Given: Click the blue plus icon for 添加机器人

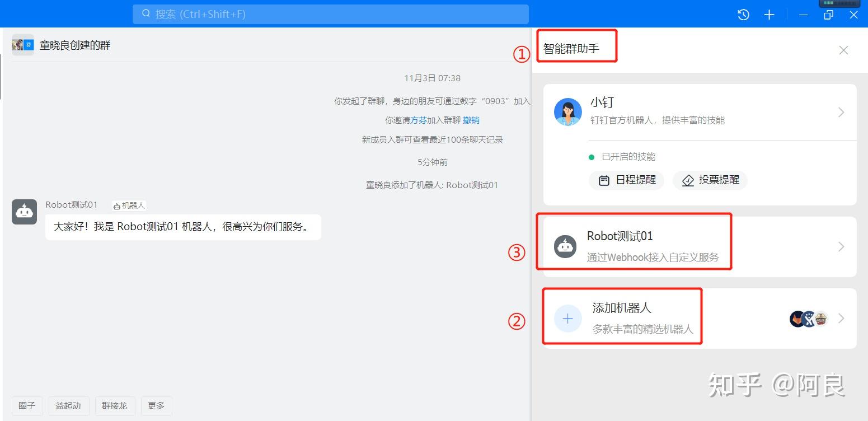Looking at the screenshot, I should coord(568,319).
